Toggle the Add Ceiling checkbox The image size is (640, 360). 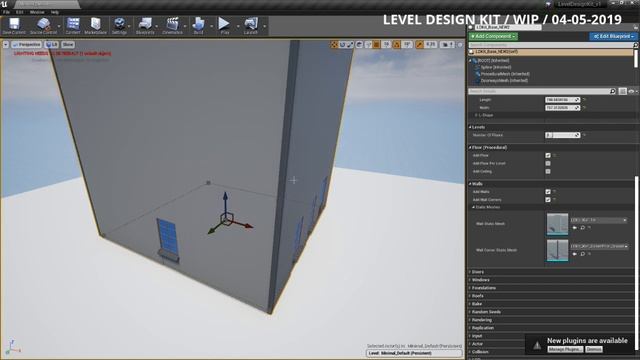(548, 171)
